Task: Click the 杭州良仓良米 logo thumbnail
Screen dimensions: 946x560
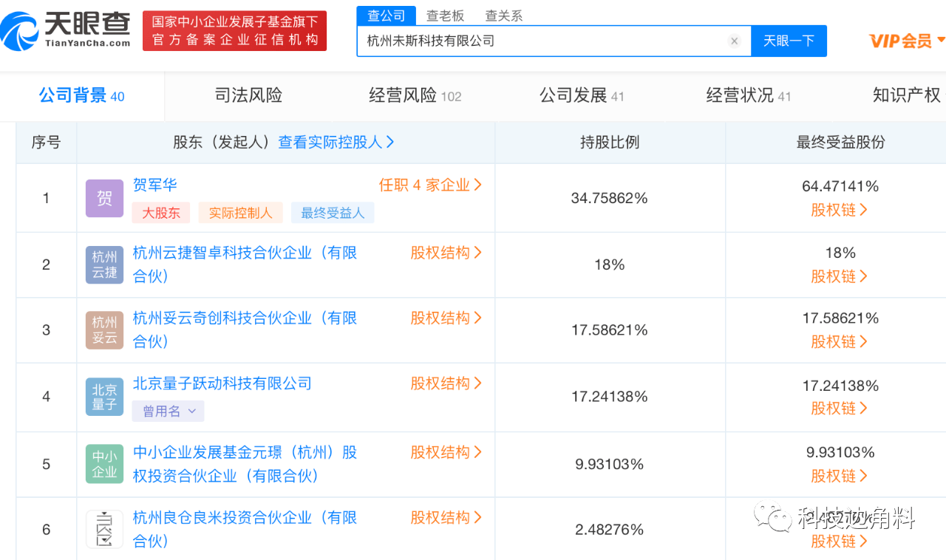Action: click(104, 529)
